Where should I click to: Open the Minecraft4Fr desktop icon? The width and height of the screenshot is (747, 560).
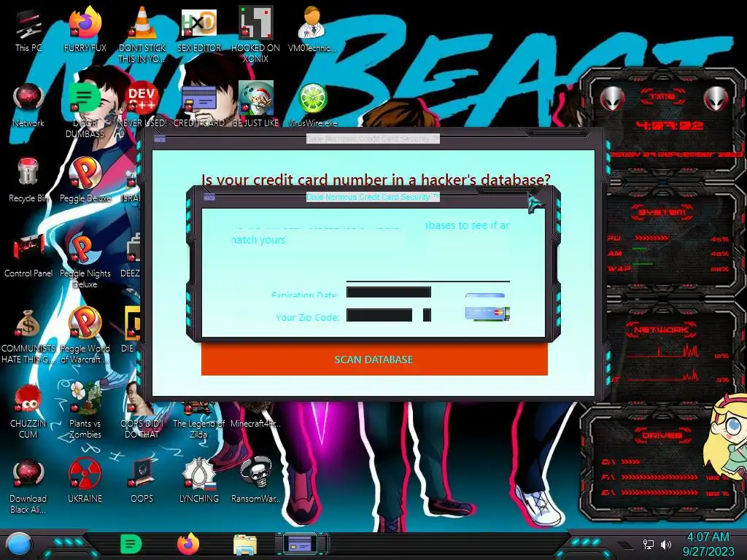(x=256, y=415)
